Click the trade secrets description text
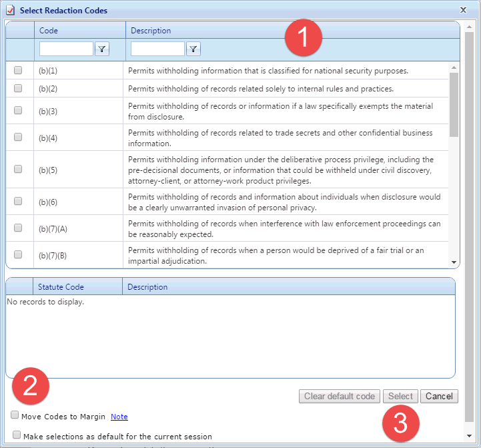Screen dimensions: 481x448 point(280,138)
